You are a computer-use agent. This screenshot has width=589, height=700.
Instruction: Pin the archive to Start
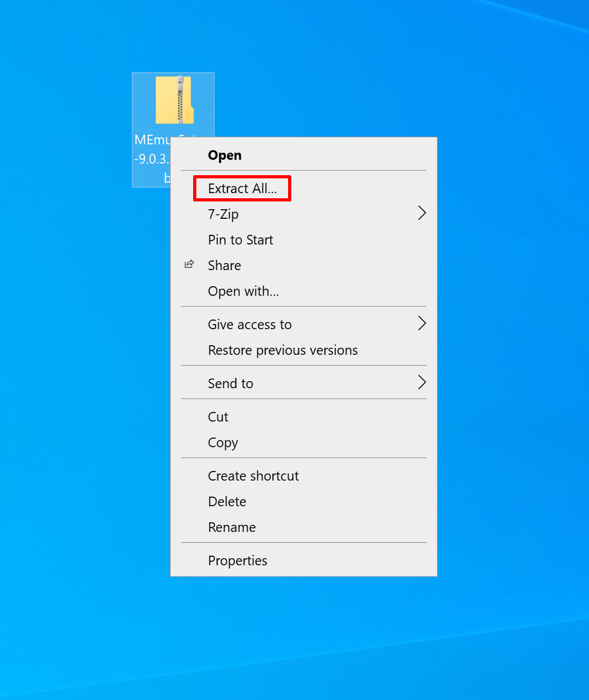(x=241, y=240)
